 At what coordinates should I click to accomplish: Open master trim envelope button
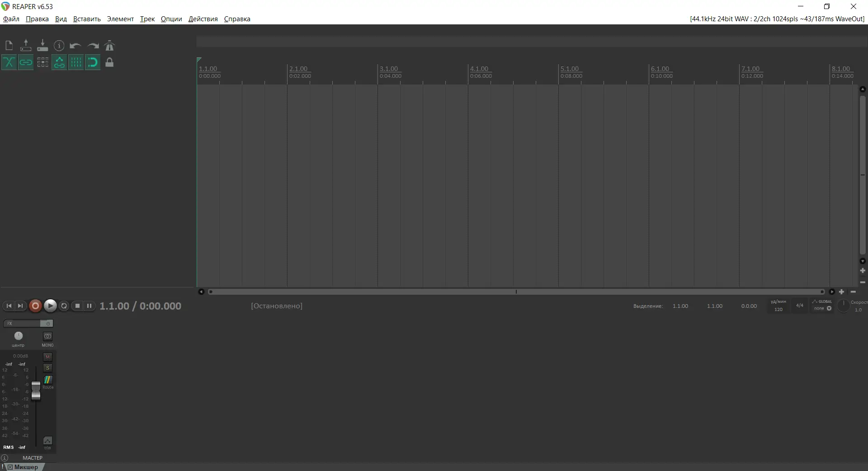point(47,441)
